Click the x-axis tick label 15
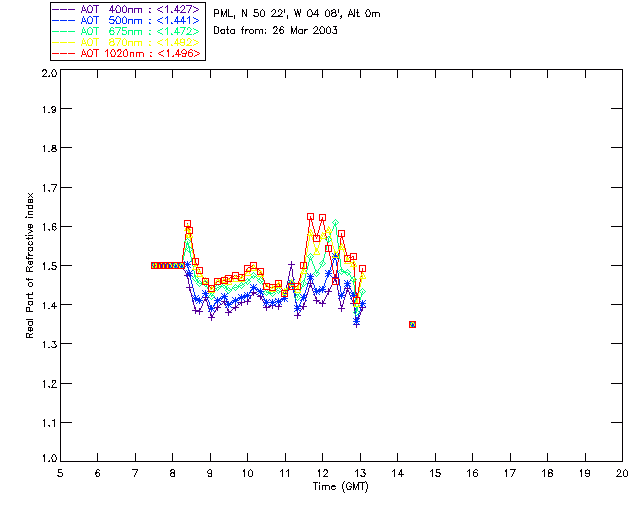 (x=435, y=474)
